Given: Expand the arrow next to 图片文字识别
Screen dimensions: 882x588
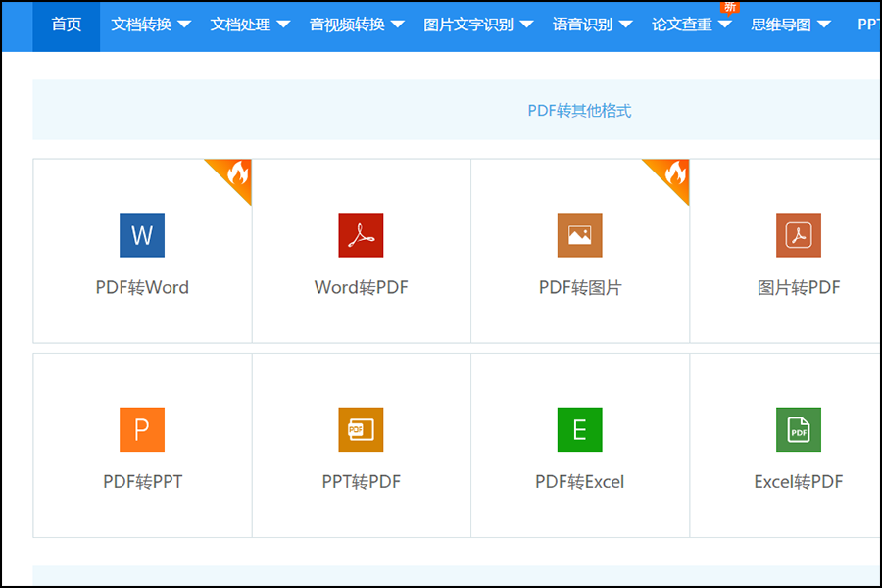Looking at the screenshot, I should pos(526,24).
